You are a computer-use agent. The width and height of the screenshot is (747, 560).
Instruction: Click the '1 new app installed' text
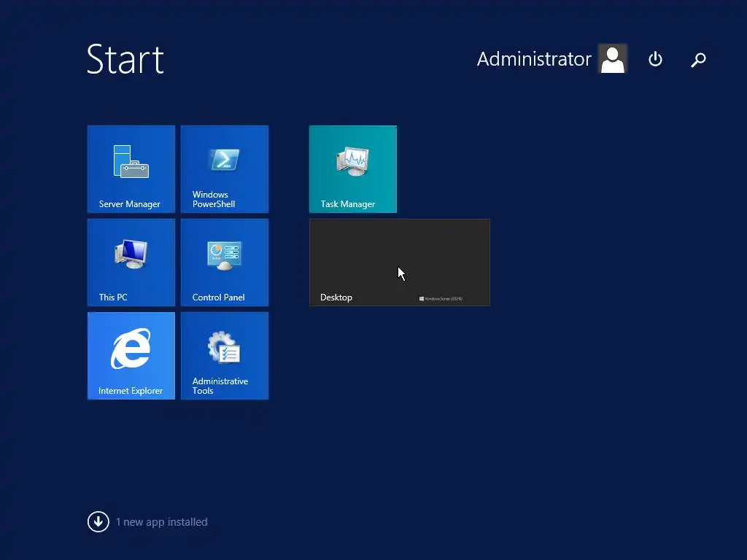[x=161, y=522]
